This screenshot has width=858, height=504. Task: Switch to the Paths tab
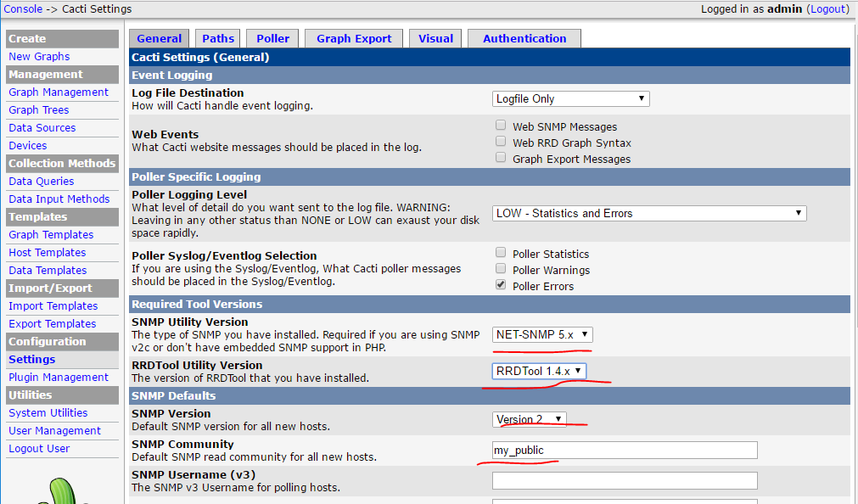218,38
